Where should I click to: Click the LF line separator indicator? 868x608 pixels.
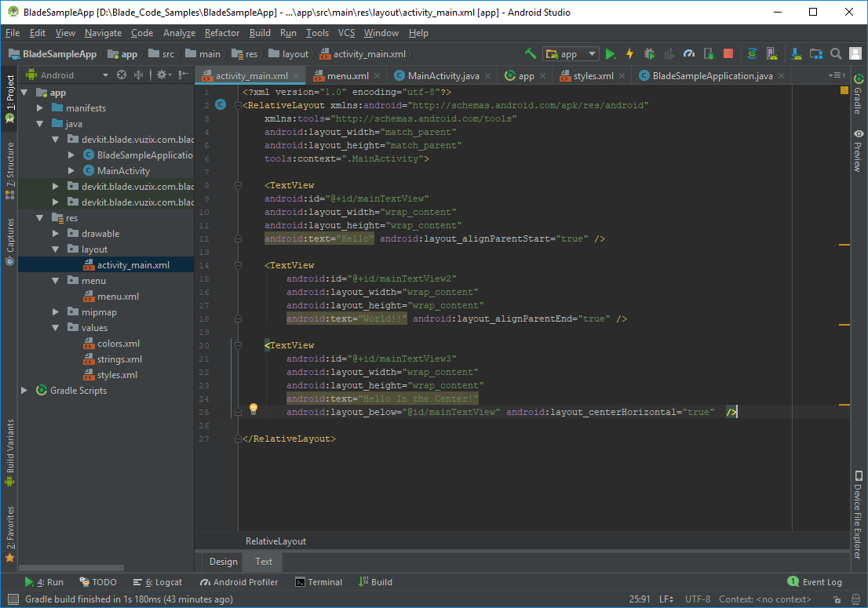(x=666, y=599)
